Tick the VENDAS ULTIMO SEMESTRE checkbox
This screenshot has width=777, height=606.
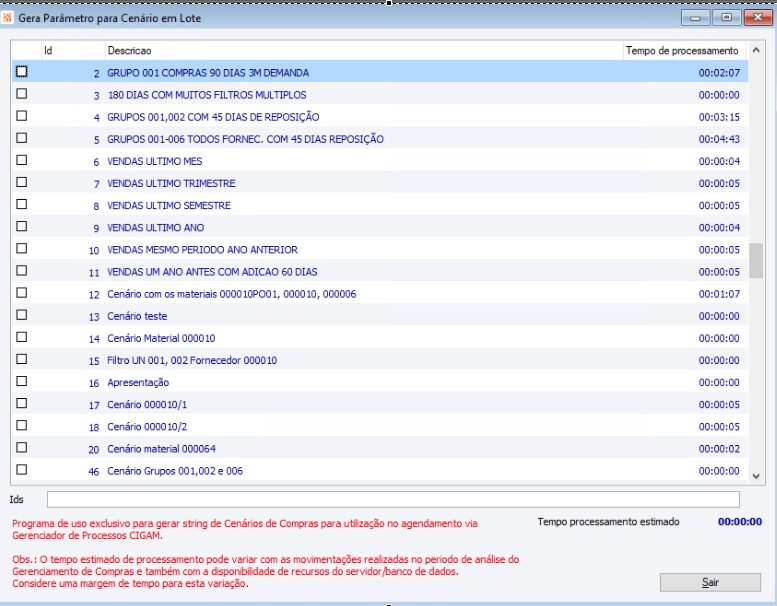point(21,204)
